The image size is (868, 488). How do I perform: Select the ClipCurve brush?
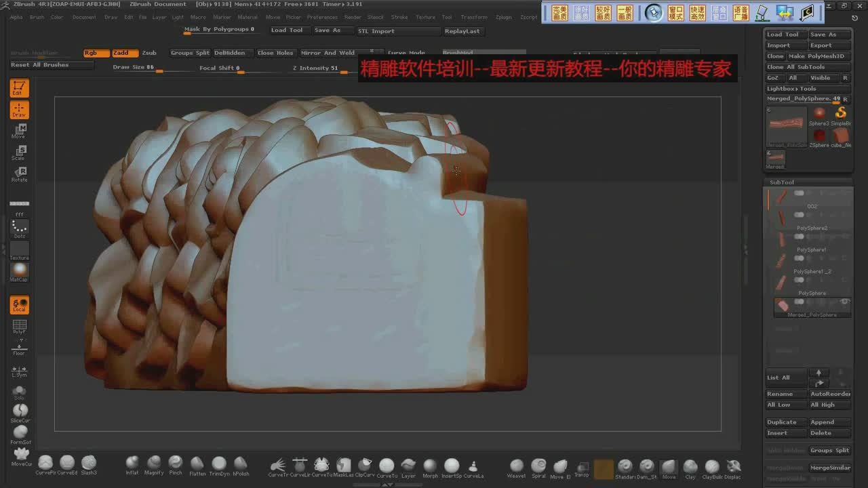365,467
